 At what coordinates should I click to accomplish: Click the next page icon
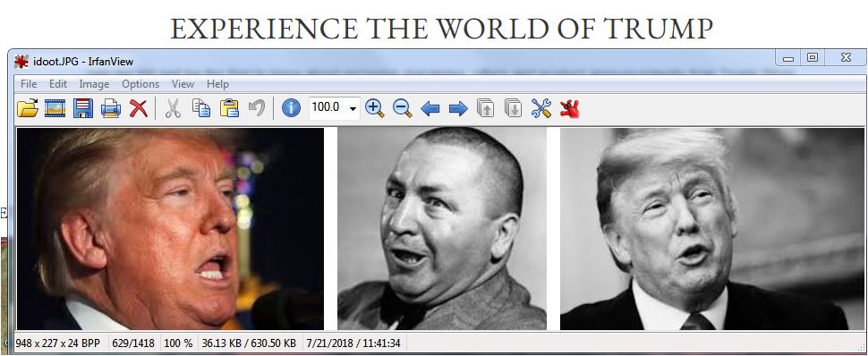(x=513, y=108)
